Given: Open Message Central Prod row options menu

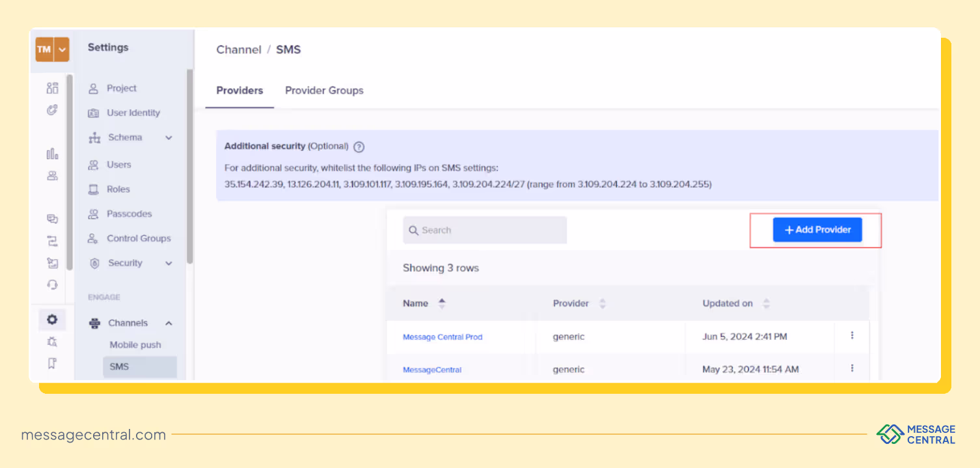Looking at the screenshot, I should [x=852, y=335].
